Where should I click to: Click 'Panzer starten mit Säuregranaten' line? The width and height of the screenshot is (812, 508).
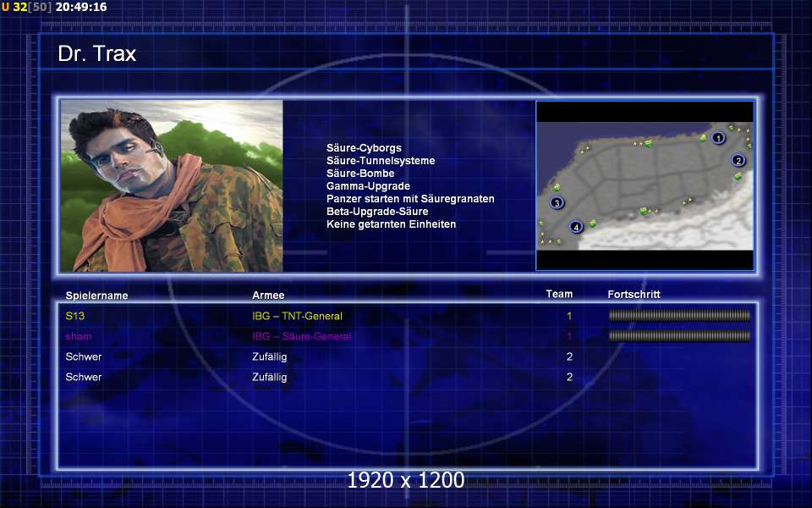[x=411, y=198]
